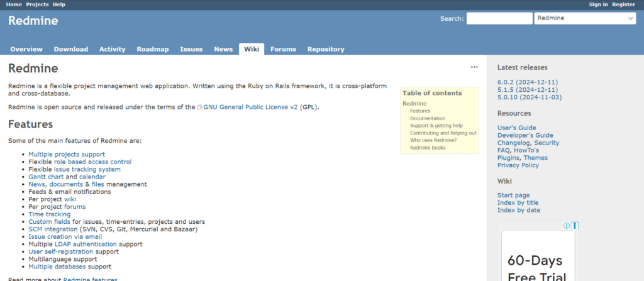Open role based access control link
The image size is (644, 281).
point(93,162)
